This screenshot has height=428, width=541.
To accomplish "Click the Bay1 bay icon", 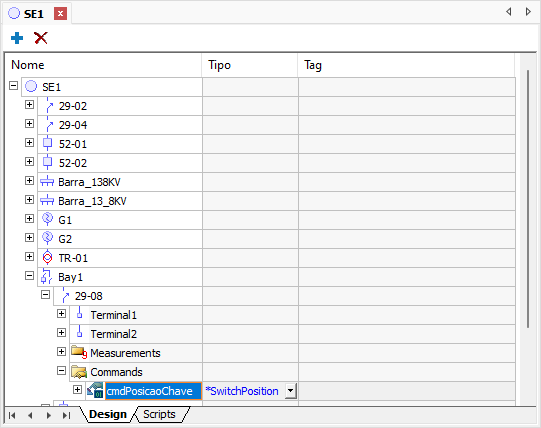I will 47,276.
